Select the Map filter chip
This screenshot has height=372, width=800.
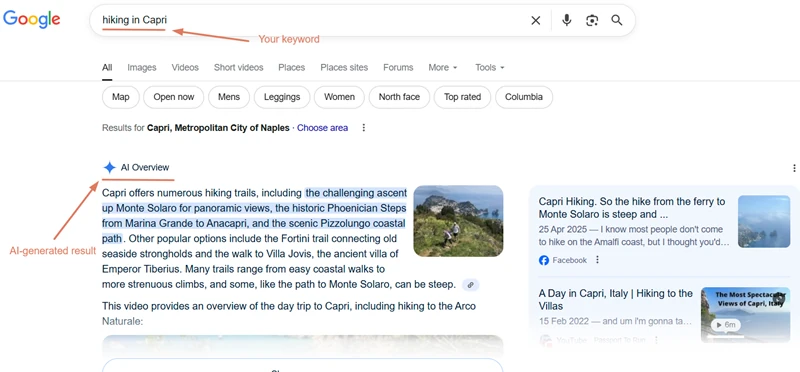tap(121, 97)
